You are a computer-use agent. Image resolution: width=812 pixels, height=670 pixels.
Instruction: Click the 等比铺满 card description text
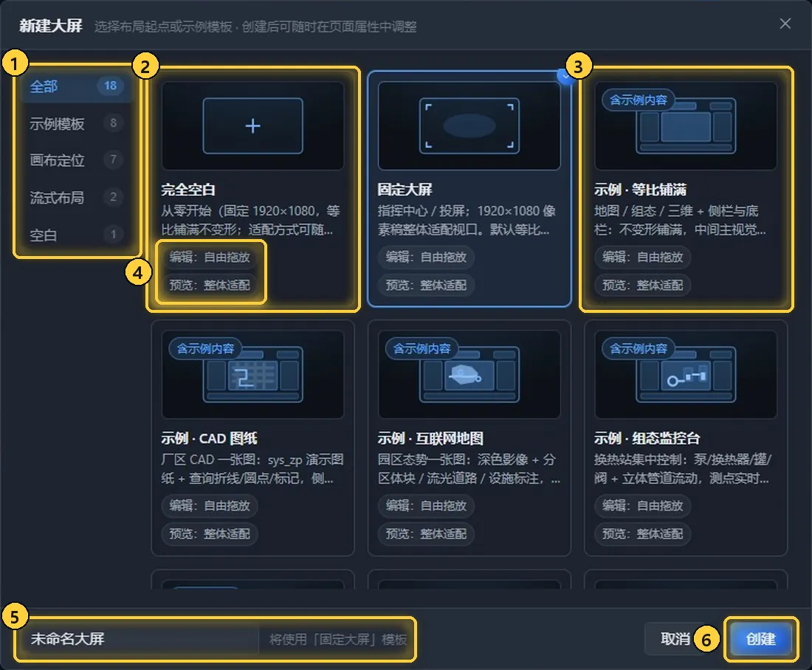point(680,220)
